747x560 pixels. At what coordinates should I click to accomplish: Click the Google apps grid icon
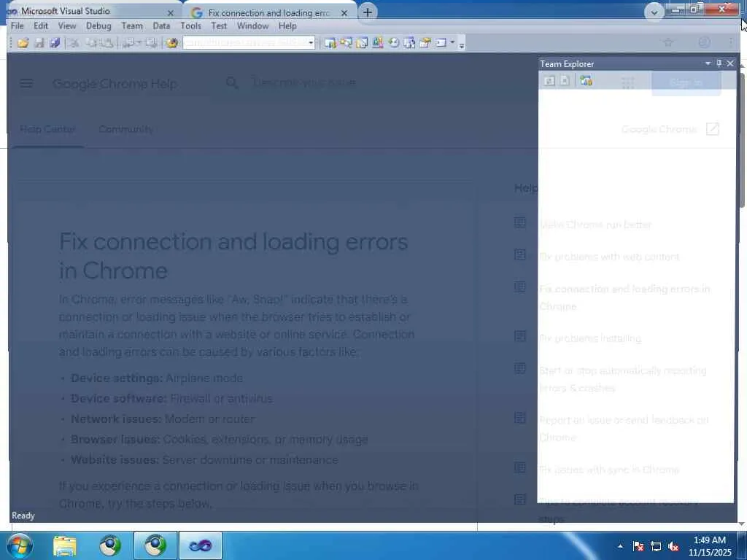[628, 83]
